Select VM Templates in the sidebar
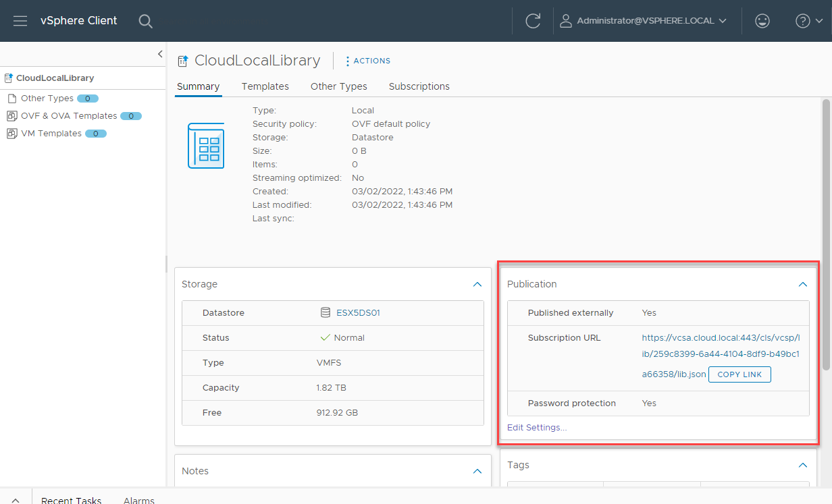Image resolution: width=832 pixels, height=504 pixels. (x=51, y=134)
